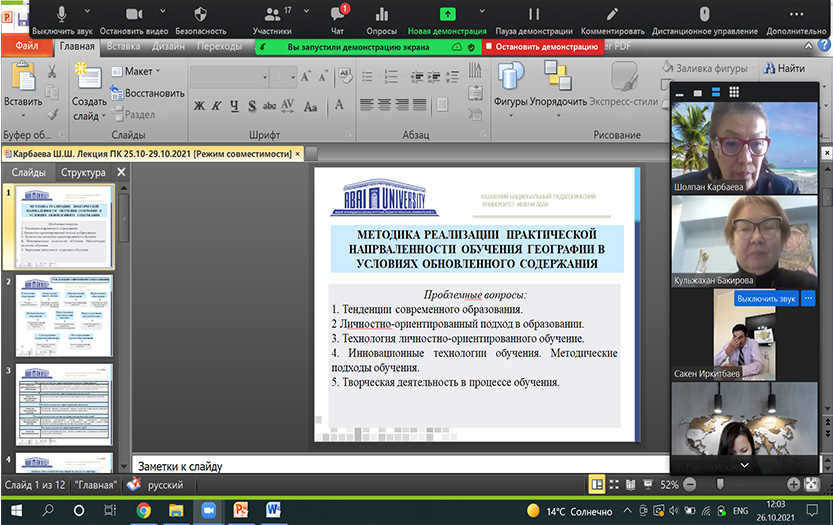Switch video panel to grid view

(x=733, y=92)
